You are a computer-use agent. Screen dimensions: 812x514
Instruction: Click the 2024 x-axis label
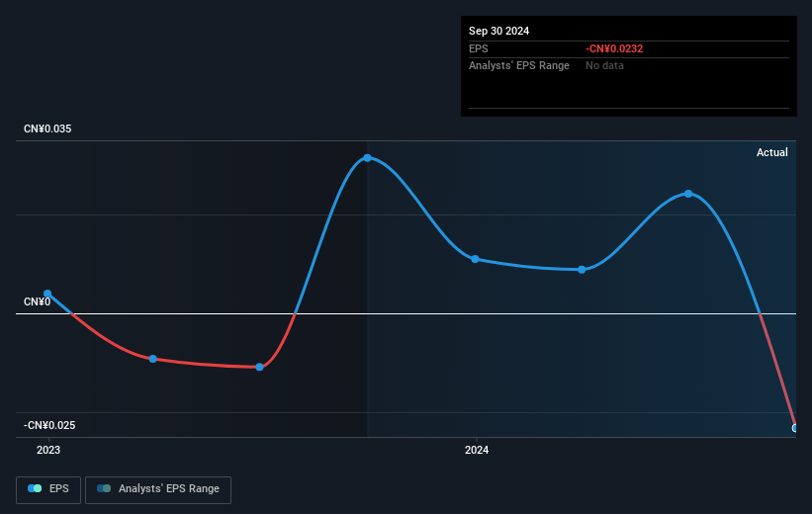point(477,450)
